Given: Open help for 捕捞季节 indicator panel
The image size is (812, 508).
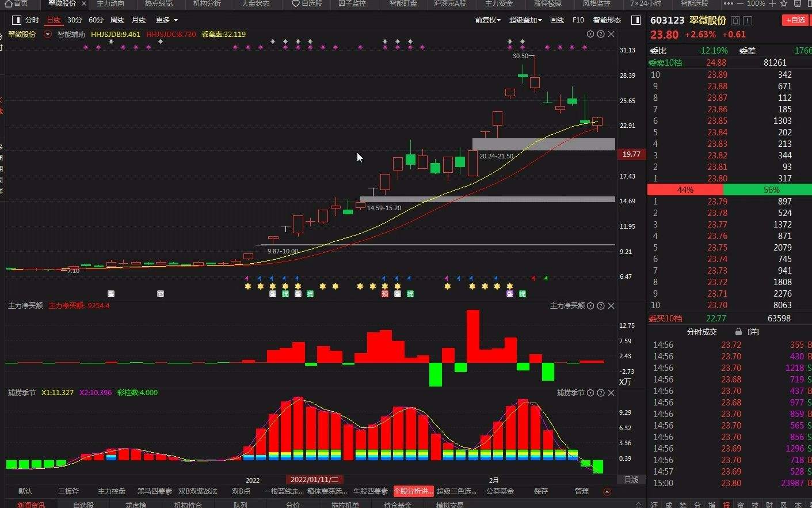Looking at the screenshot, I should point(601,393).
